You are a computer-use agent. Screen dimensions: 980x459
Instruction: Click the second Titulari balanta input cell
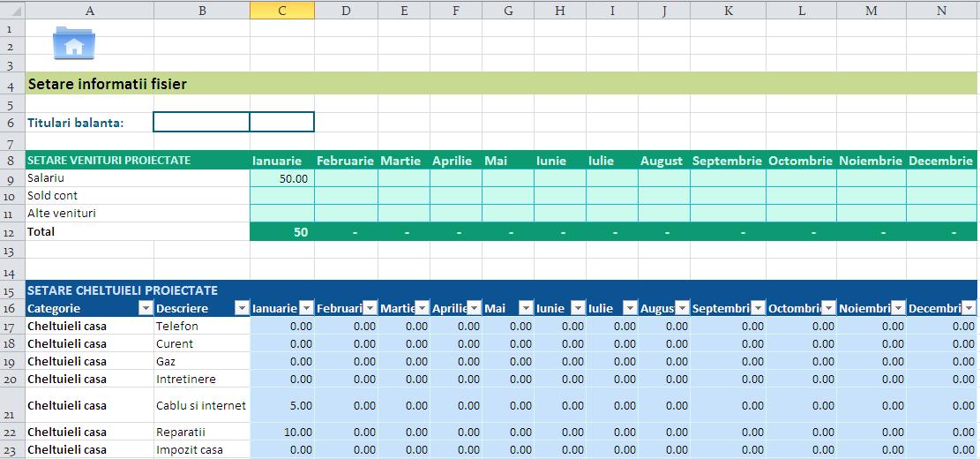click(282, 122)
